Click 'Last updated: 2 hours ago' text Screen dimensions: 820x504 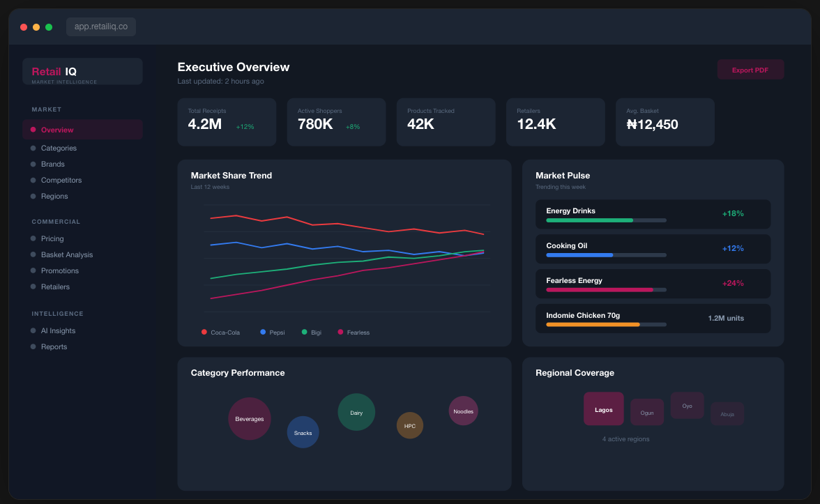(x=220, y=81)
